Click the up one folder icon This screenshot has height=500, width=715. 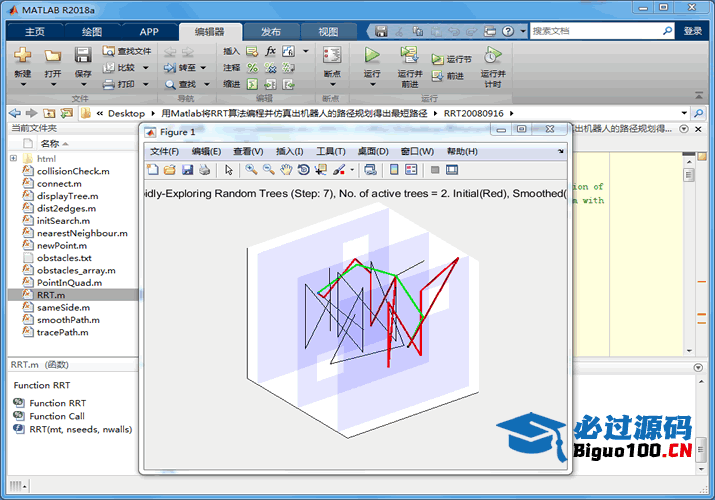coord(49,113)
